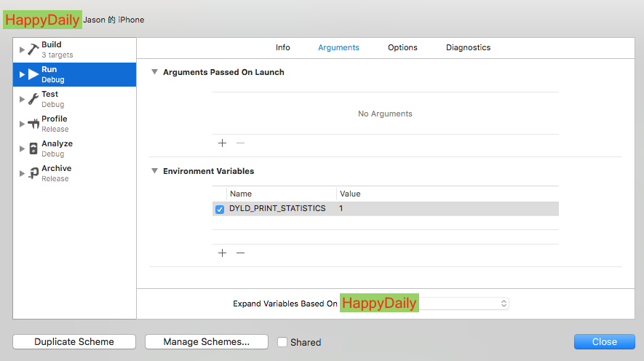Switch to the Info tab
Screen dimensions: 644x361
click(283, 47)
